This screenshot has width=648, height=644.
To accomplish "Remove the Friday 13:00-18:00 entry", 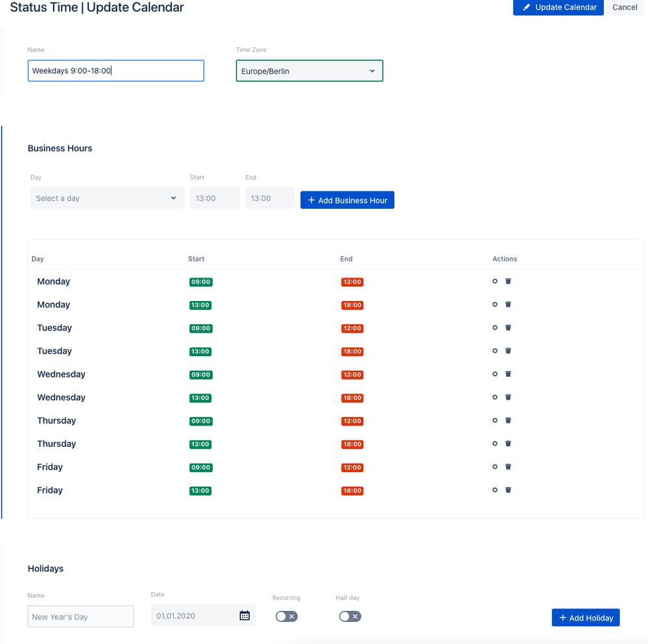I will click(x=508, y=490).
